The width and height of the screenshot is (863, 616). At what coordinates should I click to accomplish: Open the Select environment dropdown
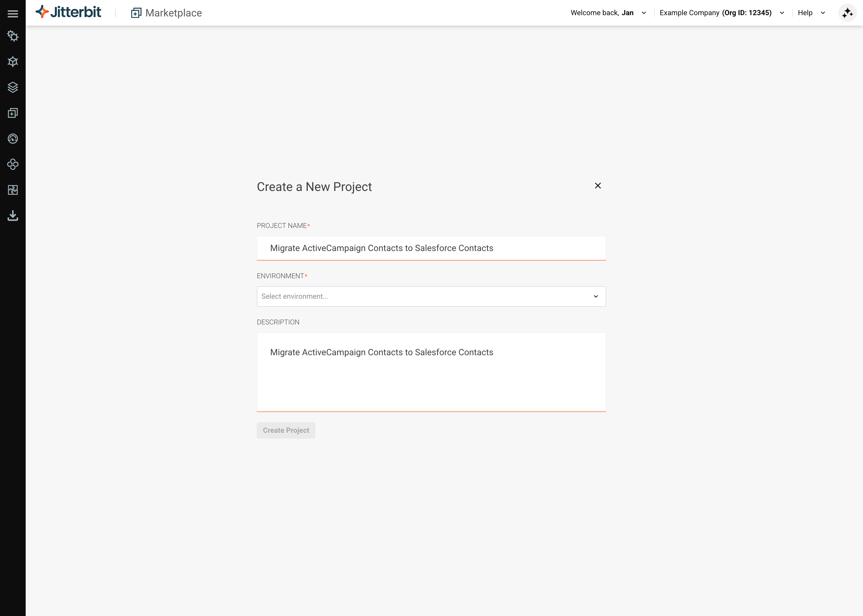(x=431, y=296)
